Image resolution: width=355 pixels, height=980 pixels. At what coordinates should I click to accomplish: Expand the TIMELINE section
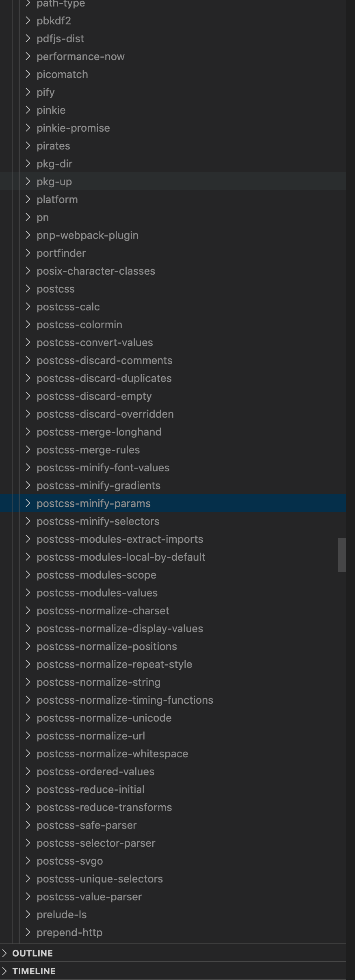pos(5,971)
